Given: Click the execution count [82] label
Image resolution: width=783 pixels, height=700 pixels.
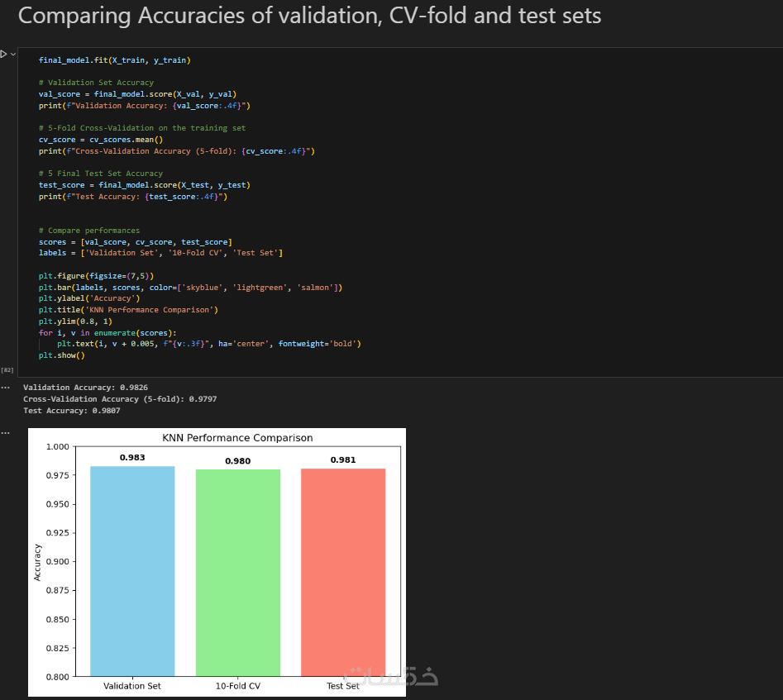Looking at the screenshot, I should click(x=7, y=369).
